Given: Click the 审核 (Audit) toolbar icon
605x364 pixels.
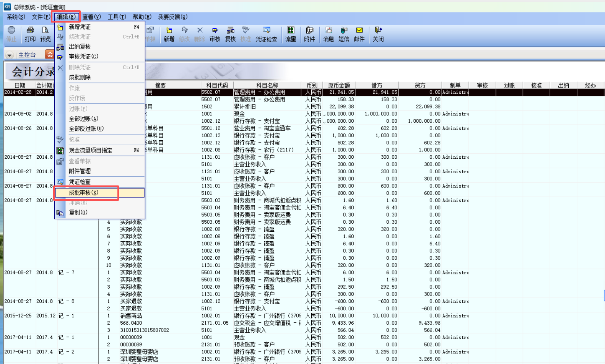Looking at the screenshot, I should click(215, 34).
